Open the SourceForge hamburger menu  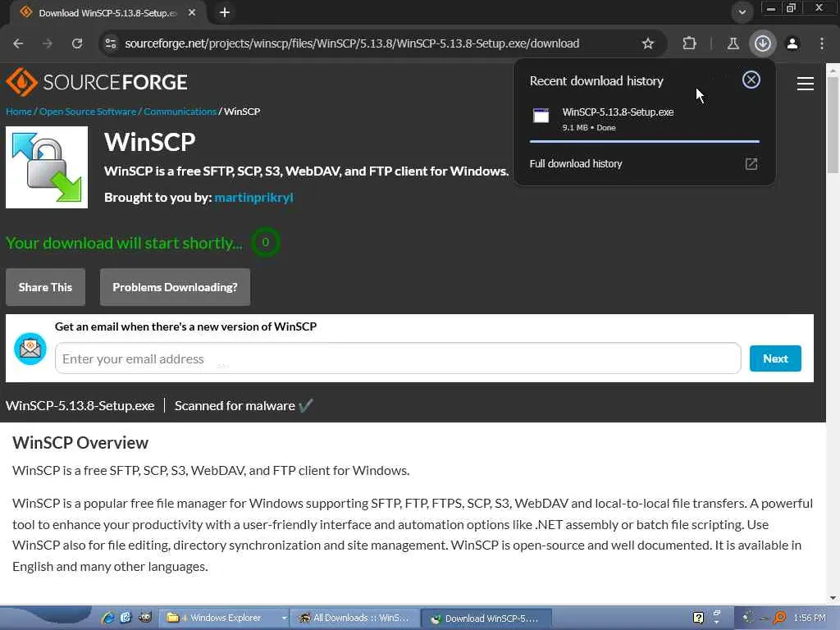click(806, 84)
